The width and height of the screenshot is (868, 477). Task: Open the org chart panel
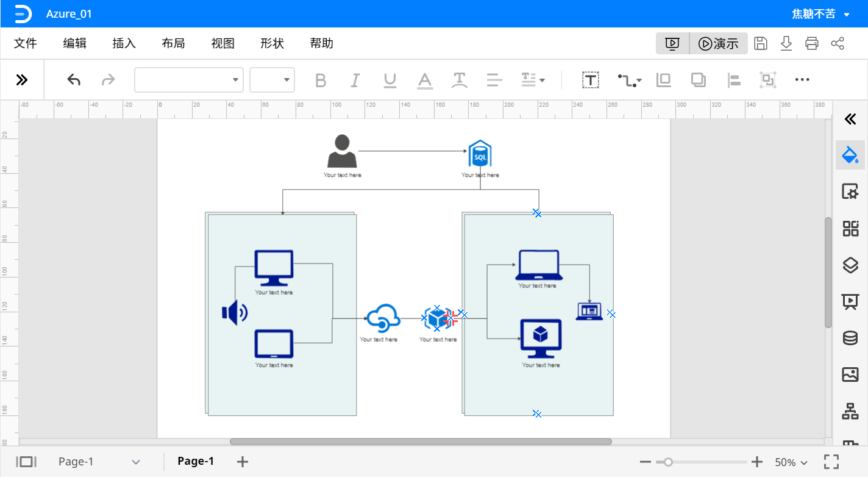click(850, 411)
